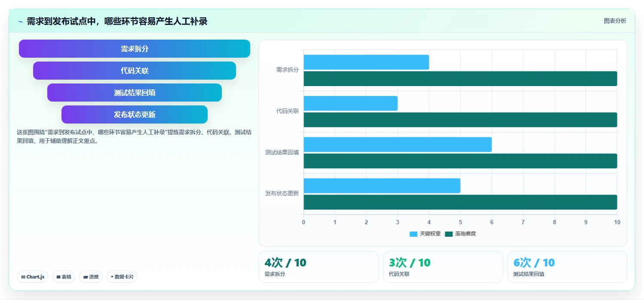Click the x-axis tick label 10

pyautogui.click(x=617, y=222)
